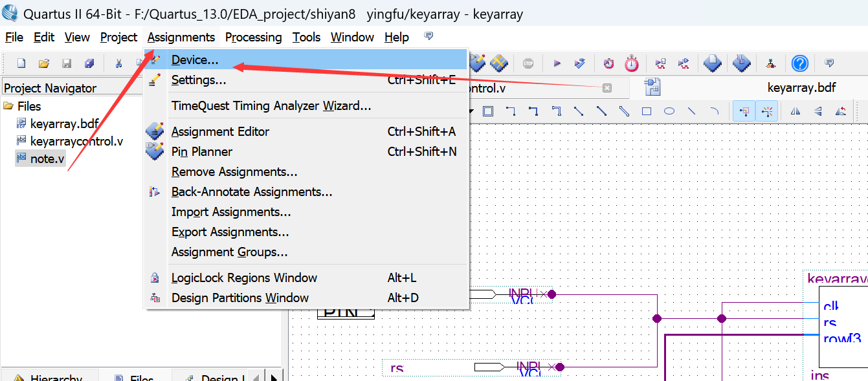868x381 pixels.
Task: Click the double-square block tool icon
Action: pyautogui.click(x=488, y=111)
